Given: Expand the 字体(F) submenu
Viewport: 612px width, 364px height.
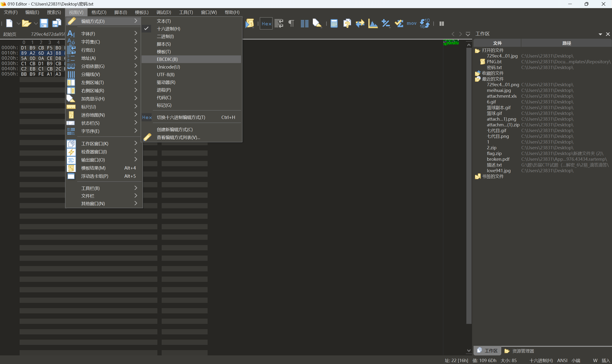Looking at the screenshot, I should pyautogui.click(x=104, y=34).
